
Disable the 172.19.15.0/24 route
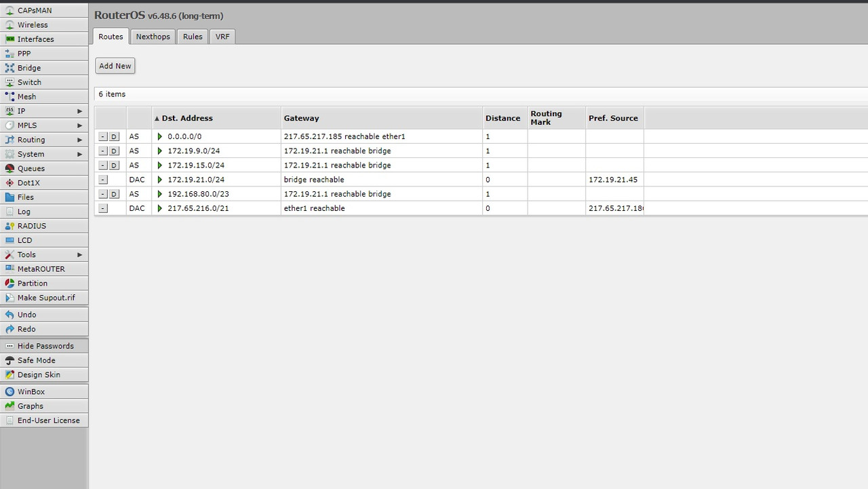pyautogui.click(x=114, y=165)
